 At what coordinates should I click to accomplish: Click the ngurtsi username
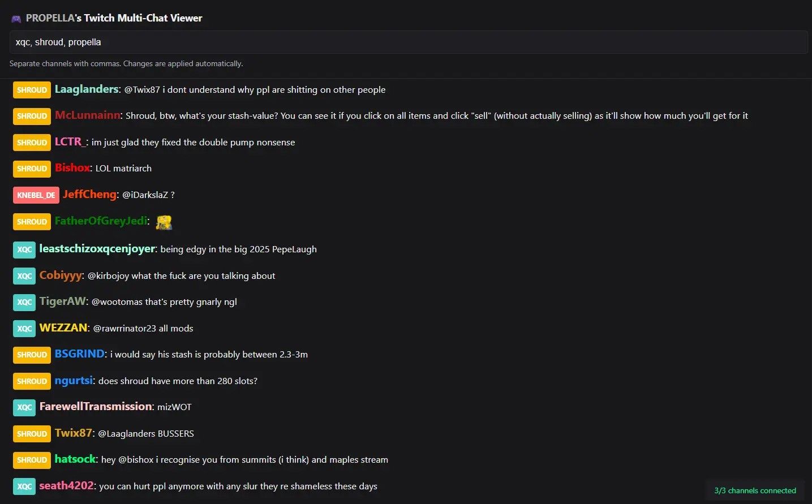point(74,381)
